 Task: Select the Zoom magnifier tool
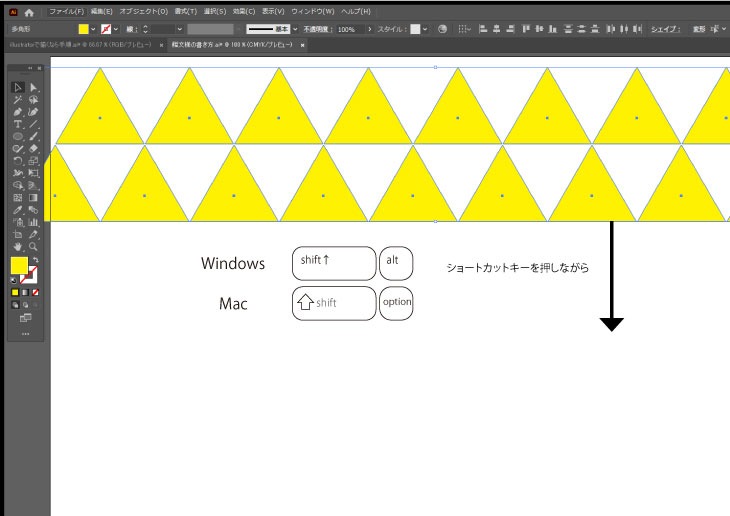point(33,245)
